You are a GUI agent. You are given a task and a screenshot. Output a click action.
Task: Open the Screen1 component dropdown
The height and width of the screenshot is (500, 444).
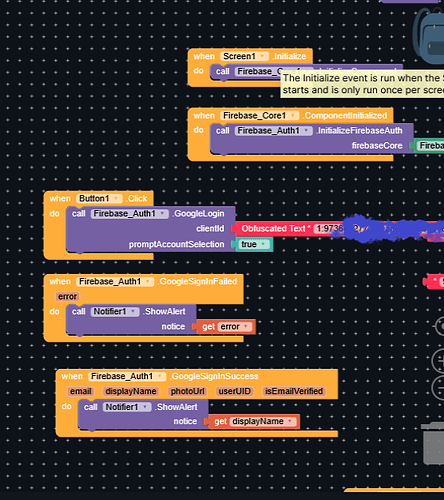pyautogui.click(x=263, y=56)
